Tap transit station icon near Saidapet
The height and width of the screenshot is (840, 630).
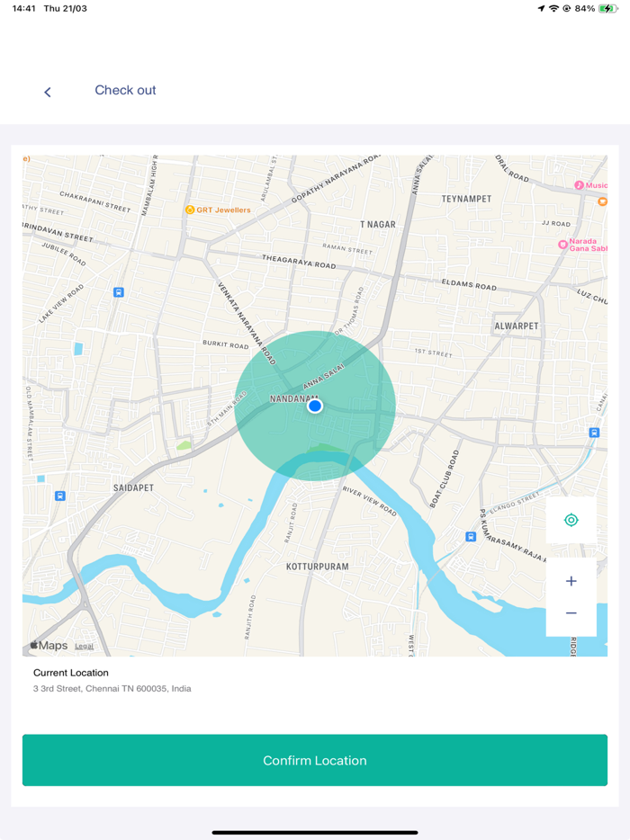coord(60,496)
